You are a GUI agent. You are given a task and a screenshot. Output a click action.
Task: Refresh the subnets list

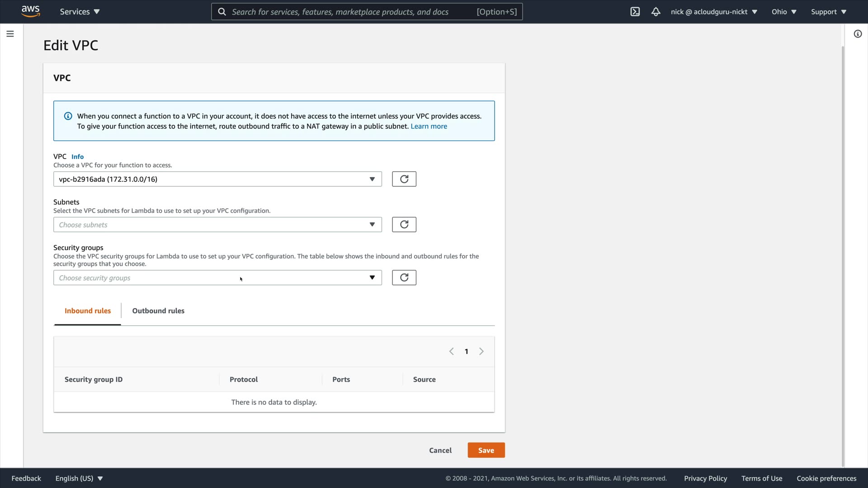tap(404, 225)
